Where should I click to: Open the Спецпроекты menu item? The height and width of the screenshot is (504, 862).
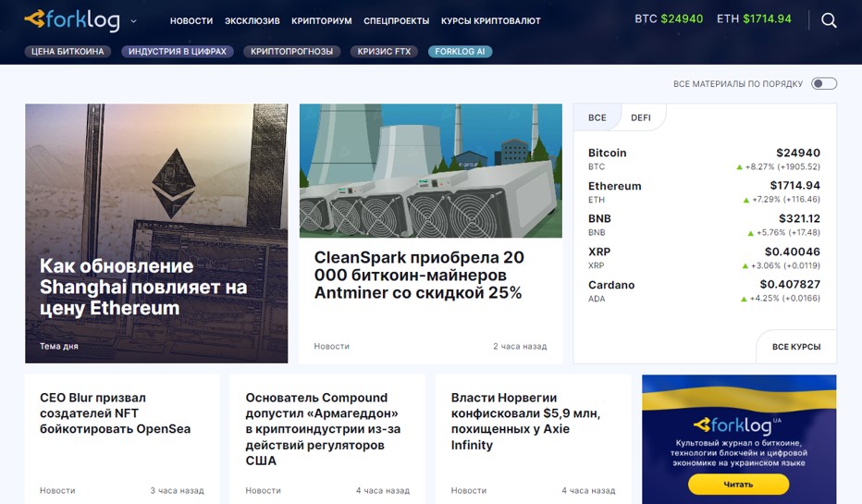coord(397,21)
